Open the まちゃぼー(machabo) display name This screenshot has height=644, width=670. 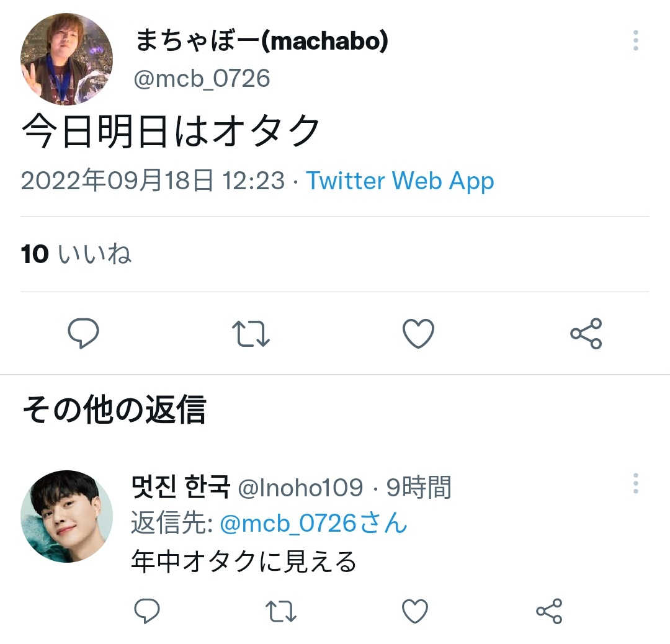click(262, 41)
